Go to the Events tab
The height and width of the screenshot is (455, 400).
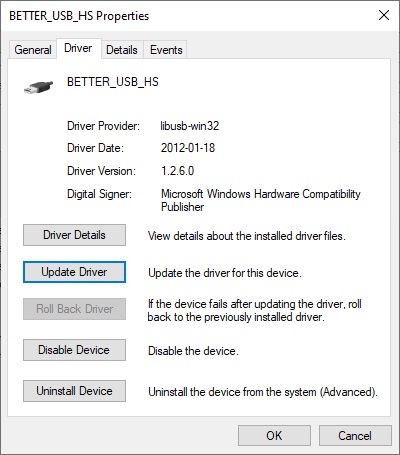166,50
